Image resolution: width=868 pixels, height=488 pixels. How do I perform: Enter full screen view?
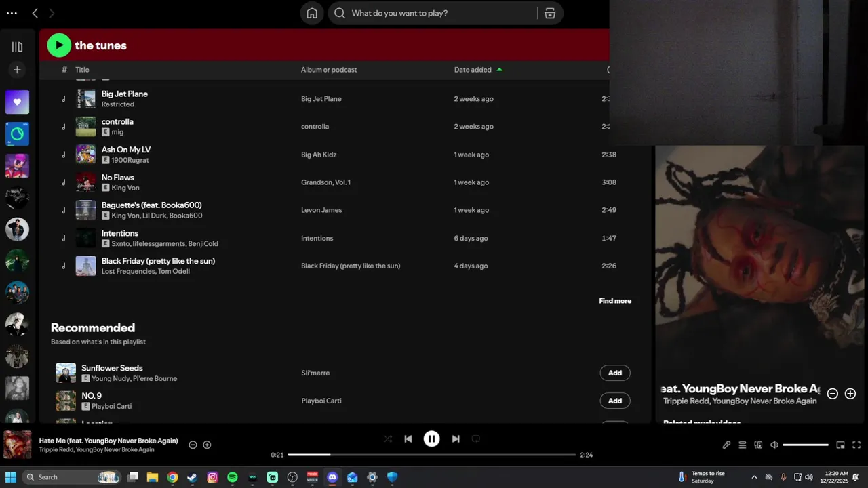(856, 445)
